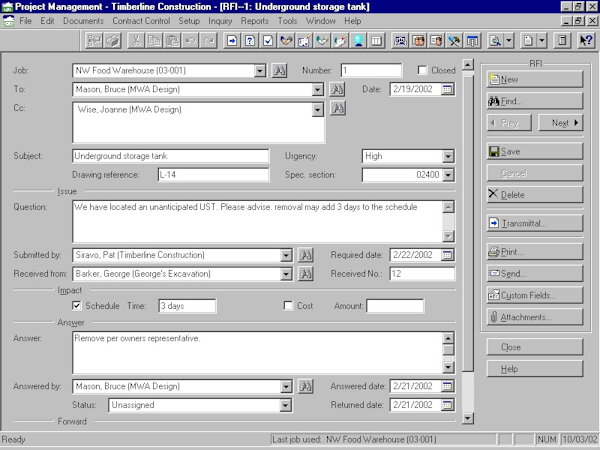The width and height of the screenshot is (600, 450).
Task: Open the Reports menu
Action: click(254, 21)
